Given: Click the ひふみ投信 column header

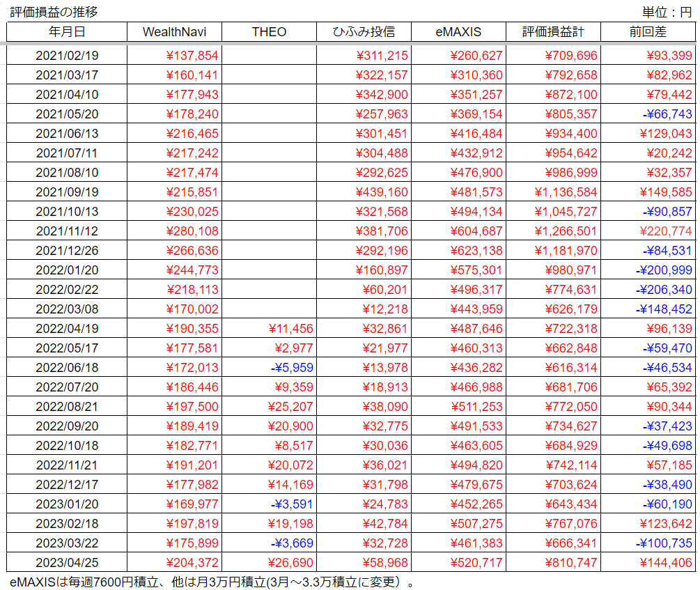Looking at the screenshot, I should coord(364,32).
